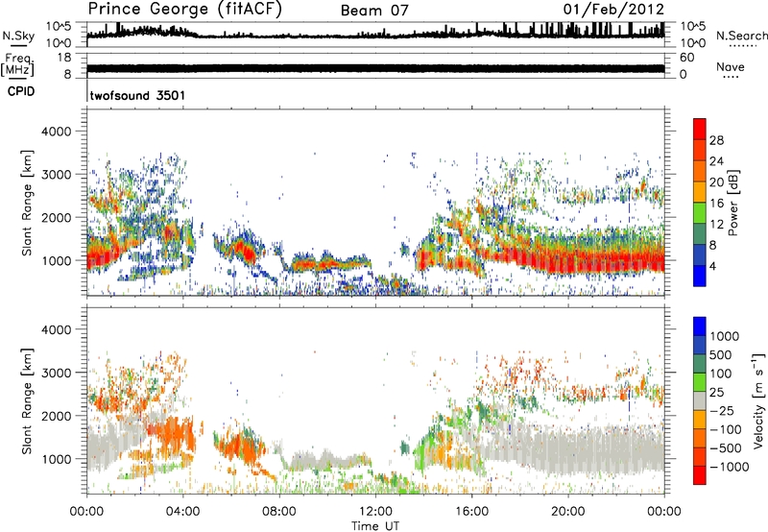The height and width of the screenshot is (532, 768).
Task: Click the 3000 km tick of the Velocity panel
Action: (56, 373)
